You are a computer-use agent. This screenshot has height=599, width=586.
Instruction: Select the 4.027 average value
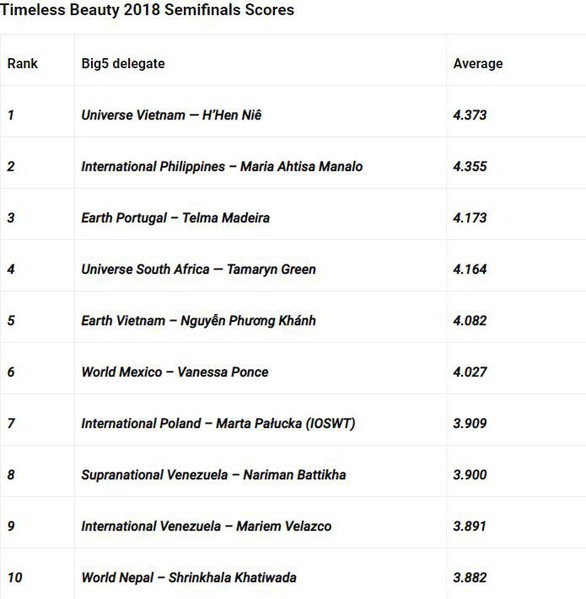(x=470, y=372)
